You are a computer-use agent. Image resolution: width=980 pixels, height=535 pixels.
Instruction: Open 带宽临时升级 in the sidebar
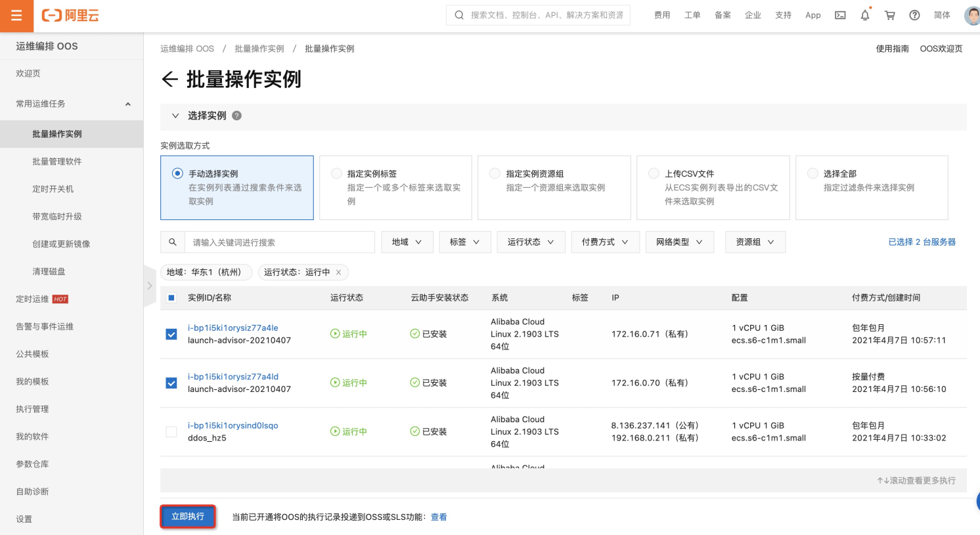click(x=57, y=217)
